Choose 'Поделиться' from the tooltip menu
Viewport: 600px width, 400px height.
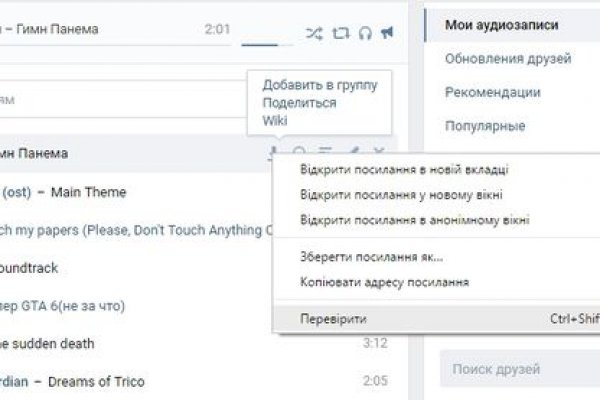[299, 103]
